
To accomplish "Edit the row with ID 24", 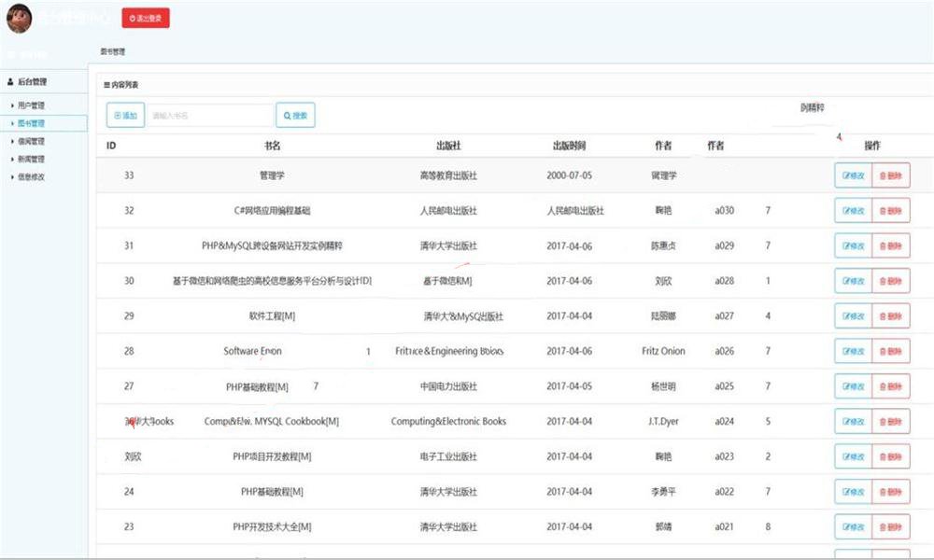I will (x=853, y=492).
